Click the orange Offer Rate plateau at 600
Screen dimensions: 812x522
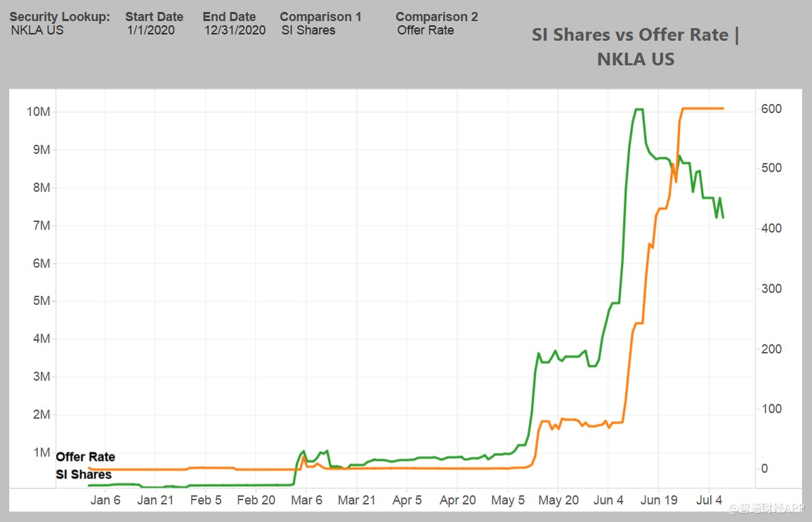[x=702, y=108]
